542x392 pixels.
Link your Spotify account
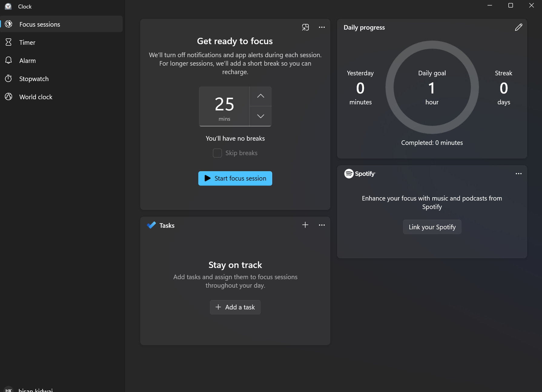click(x=432, y=227)
